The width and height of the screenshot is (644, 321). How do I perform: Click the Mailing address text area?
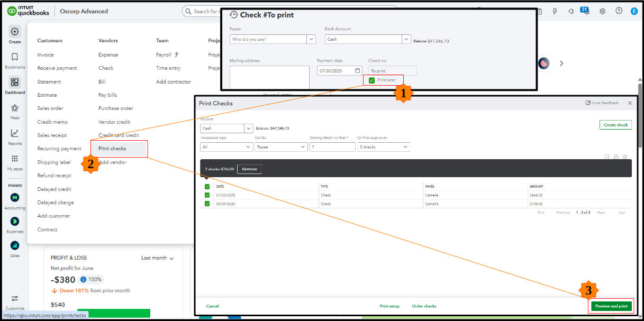[269, 77]
